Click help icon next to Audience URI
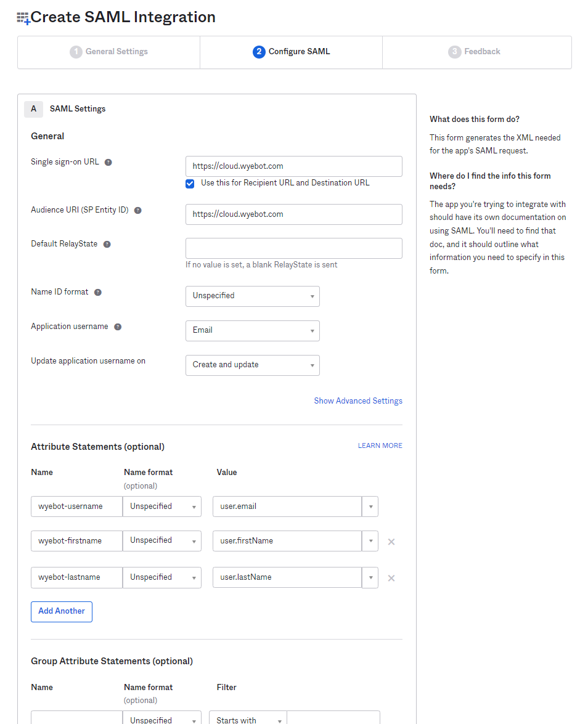Viewport: 588px width, 724px height. [x=137, y=210]
